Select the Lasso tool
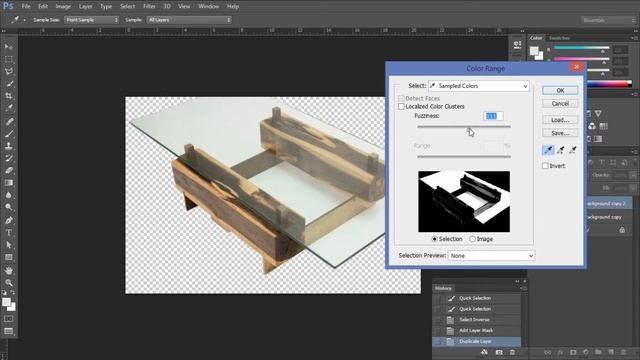 pyautogui.click(x=9, y=71)
